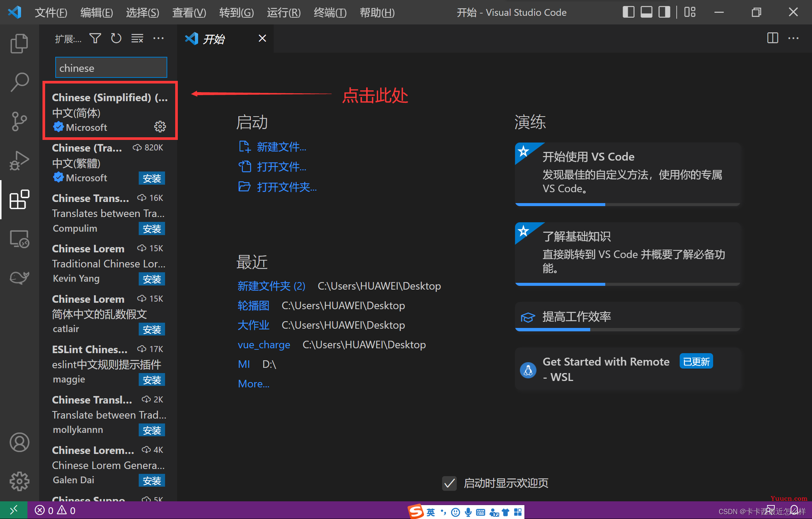Open the Search view in activity bar
The image size is (812, 519).
(19, 82)
